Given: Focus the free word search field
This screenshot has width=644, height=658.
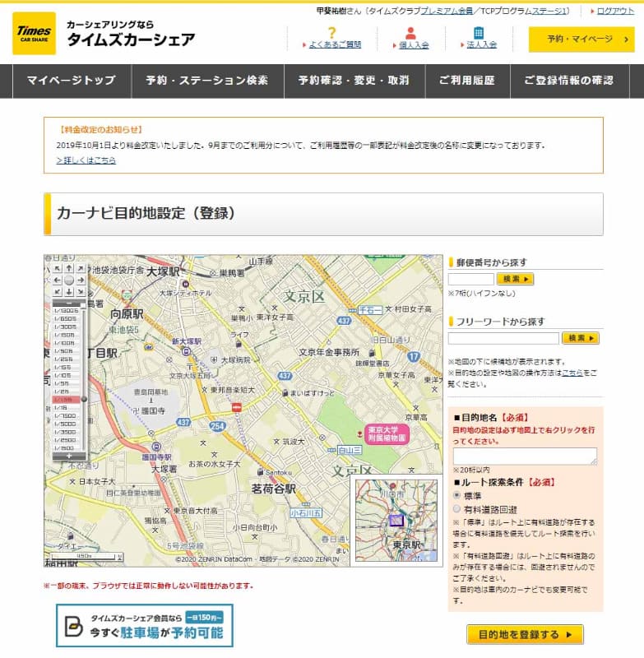Looking at the screenshot, I should 503,338.
